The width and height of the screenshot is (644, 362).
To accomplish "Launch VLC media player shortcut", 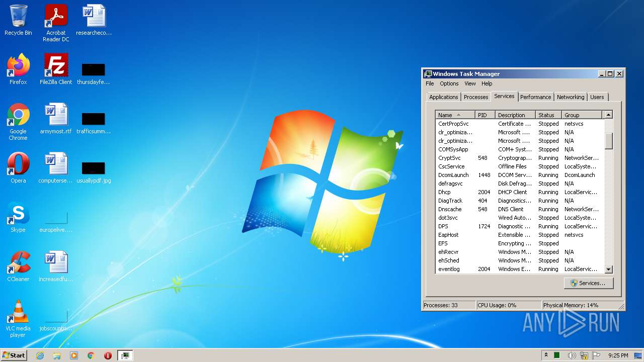I will (x=18, y=319).
